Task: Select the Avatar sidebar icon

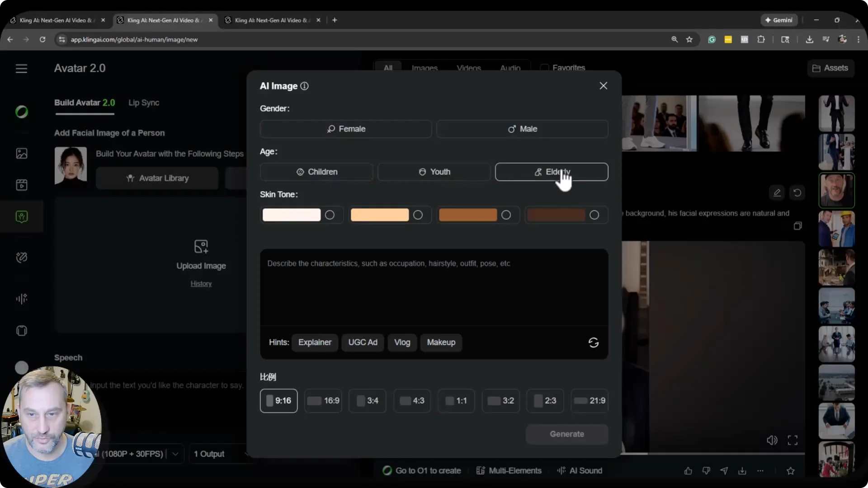Action: tap(21, 216)
